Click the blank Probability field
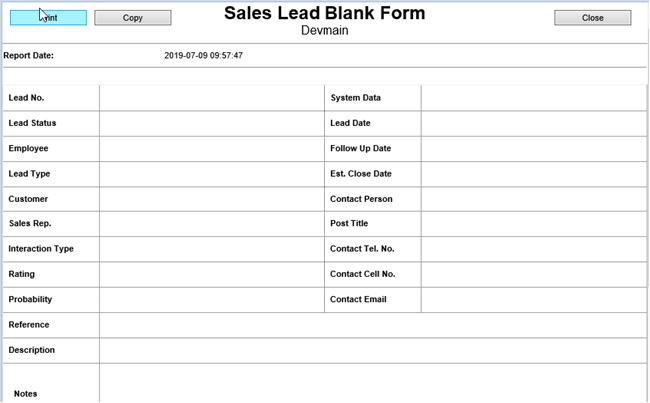Screen dimensions: 650x403 point(211,300)
